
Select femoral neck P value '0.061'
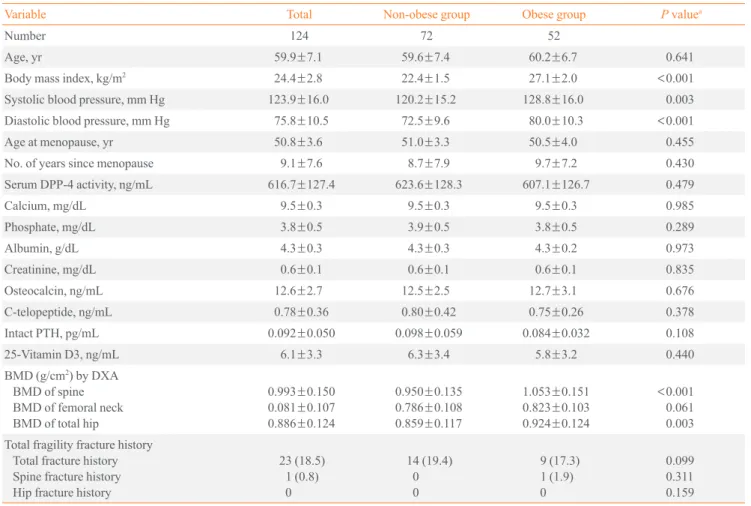679,408
